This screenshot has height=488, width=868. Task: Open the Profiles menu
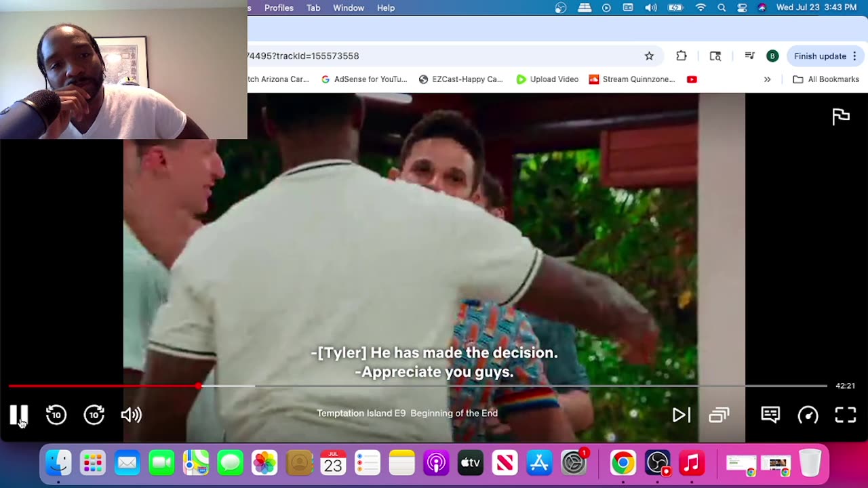279,7
